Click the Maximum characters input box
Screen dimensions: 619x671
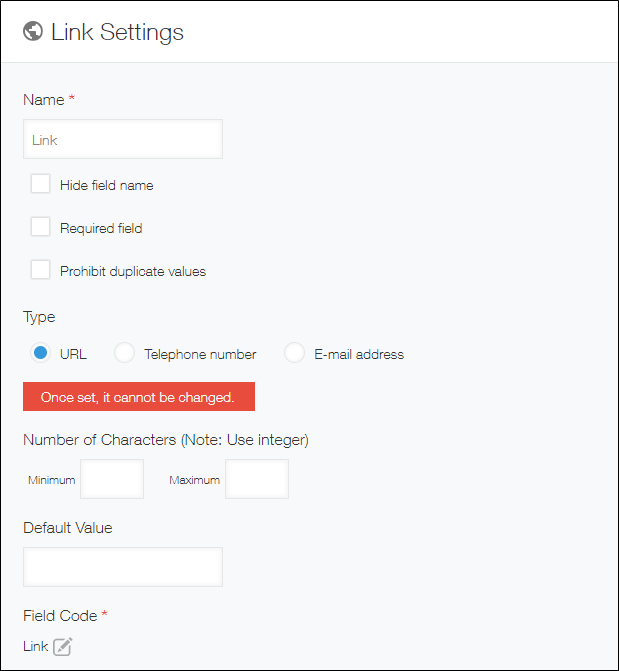(257, 479)
